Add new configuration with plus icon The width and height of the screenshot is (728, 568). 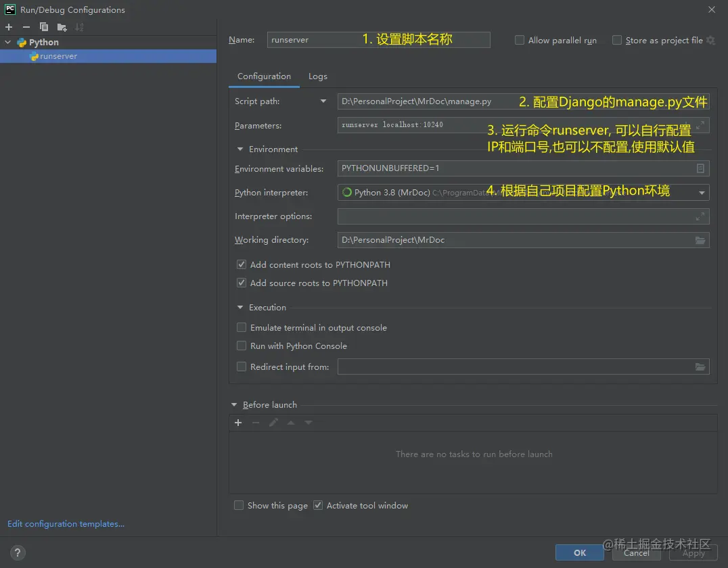point(9,27)
